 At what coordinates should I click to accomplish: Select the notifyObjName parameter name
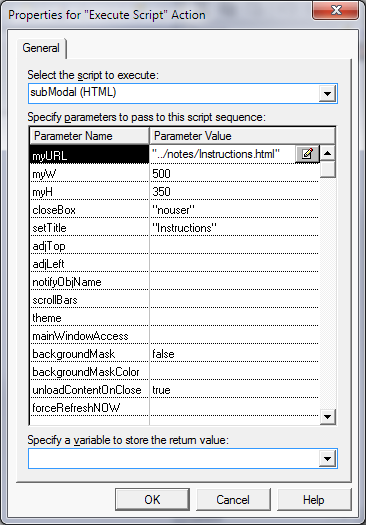coord(89,282)
